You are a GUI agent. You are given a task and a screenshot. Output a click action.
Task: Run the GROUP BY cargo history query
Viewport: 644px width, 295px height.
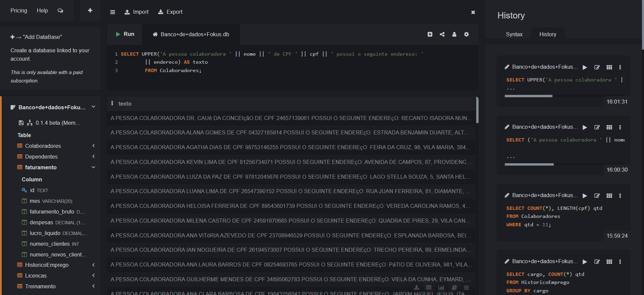(585, 262)
